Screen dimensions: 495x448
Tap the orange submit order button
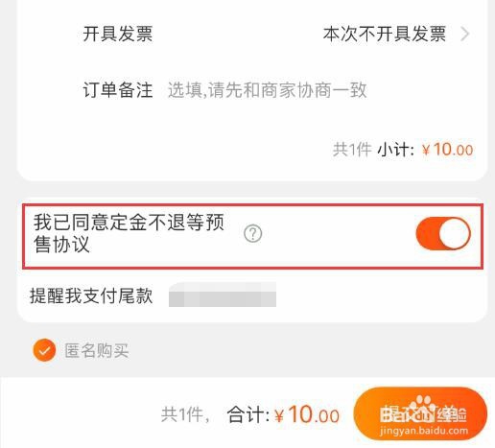click(x=420, y=413)
